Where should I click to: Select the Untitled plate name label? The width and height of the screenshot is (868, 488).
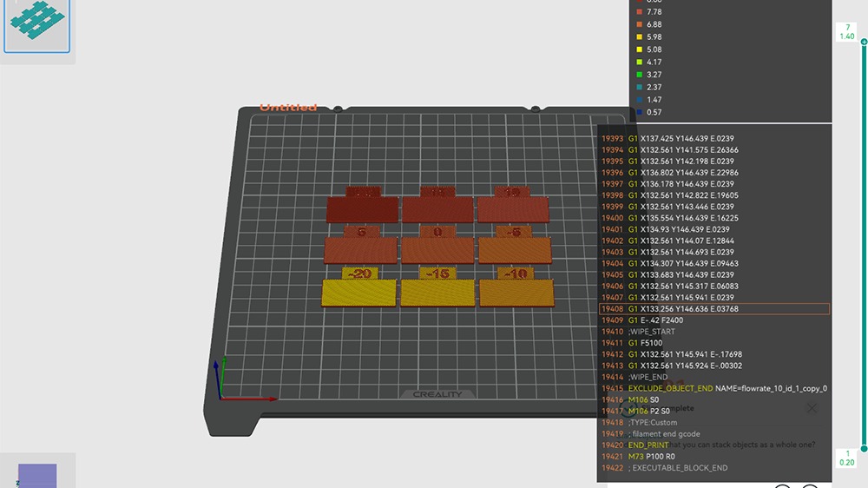click(x=288, y=107)
